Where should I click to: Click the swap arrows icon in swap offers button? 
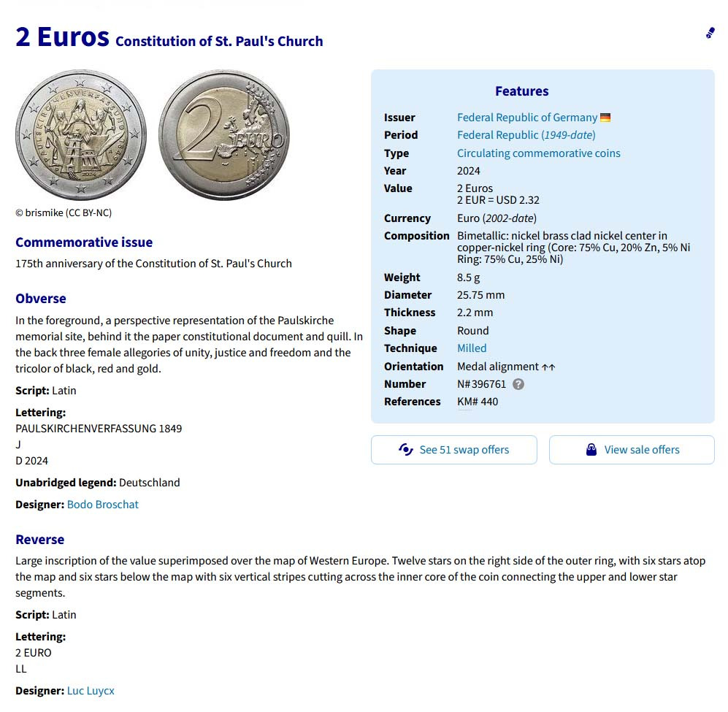pos(406,450)
